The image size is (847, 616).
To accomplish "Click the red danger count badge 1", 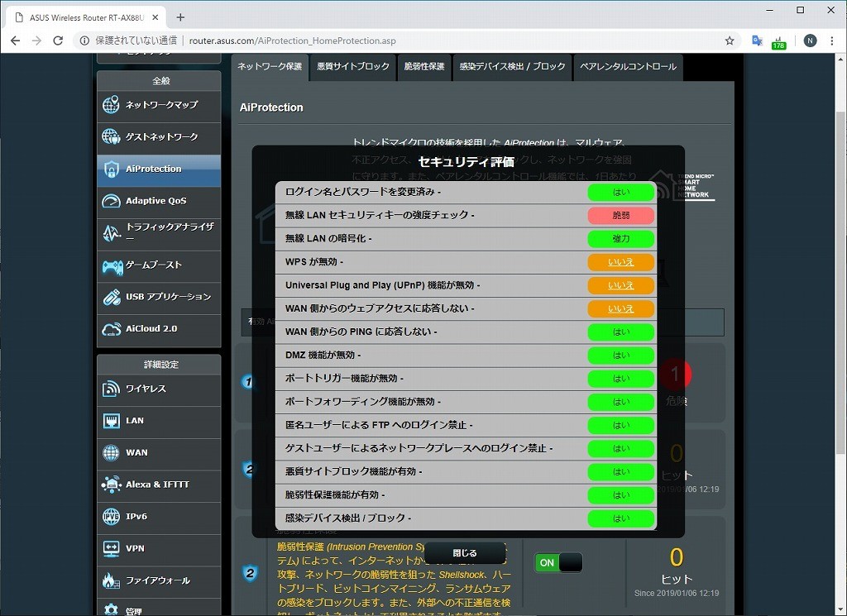I will point(675,374).
